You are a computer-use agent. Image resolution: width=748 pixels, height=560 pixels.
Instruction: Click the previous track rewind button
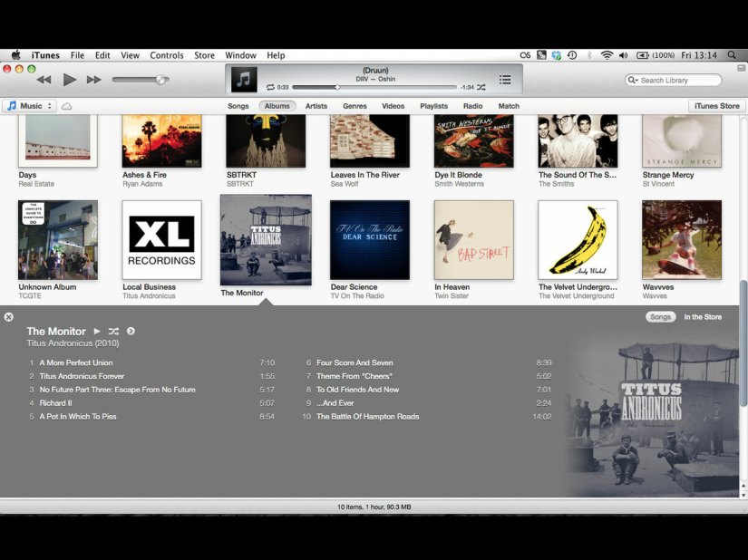44,80
